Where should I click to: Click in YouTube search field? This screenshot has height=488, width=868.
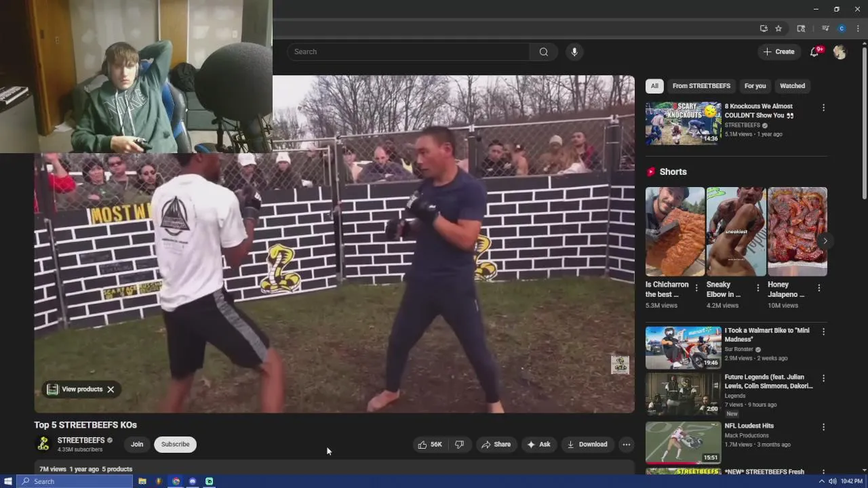[408, 52]
